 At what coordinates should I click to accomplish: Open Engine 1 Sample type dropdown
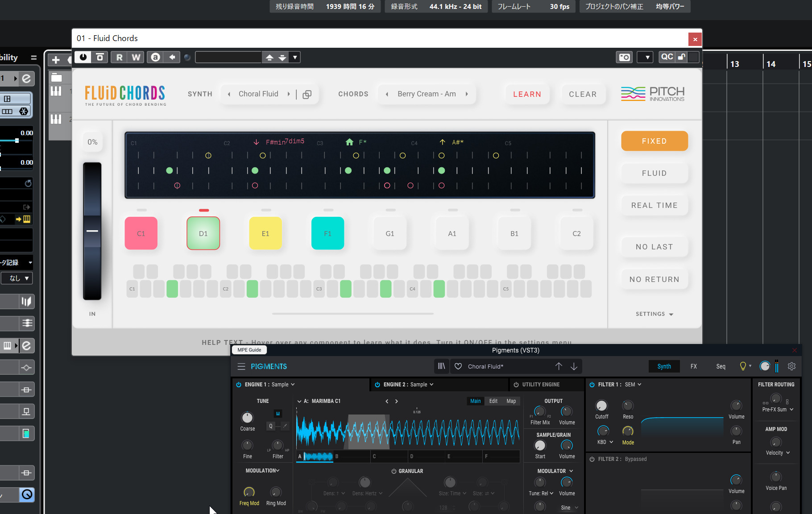[x=283, y=384]
